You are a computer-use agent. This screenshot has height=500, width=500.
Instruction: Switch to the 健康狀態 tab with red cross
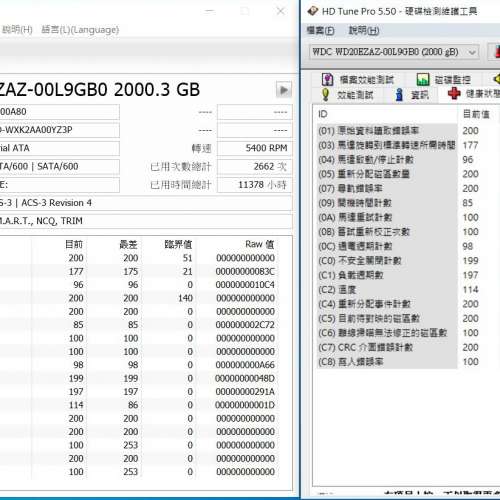[474, 94]
